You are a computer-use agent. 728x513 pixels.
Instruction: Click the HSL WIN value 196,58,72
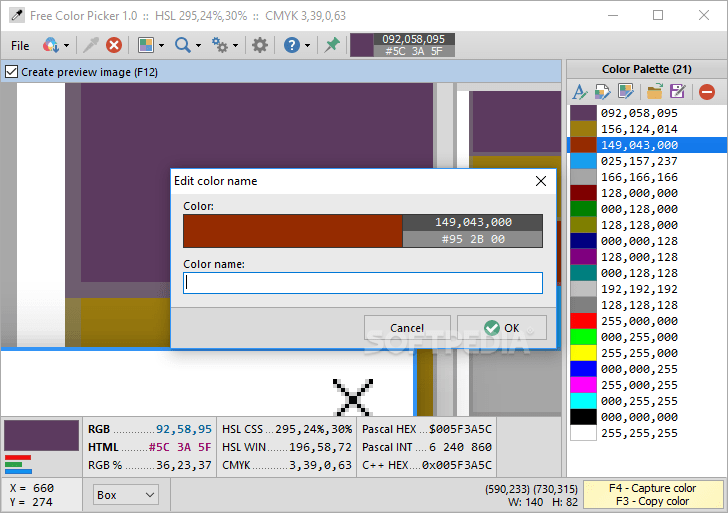[x=320, y=447]
